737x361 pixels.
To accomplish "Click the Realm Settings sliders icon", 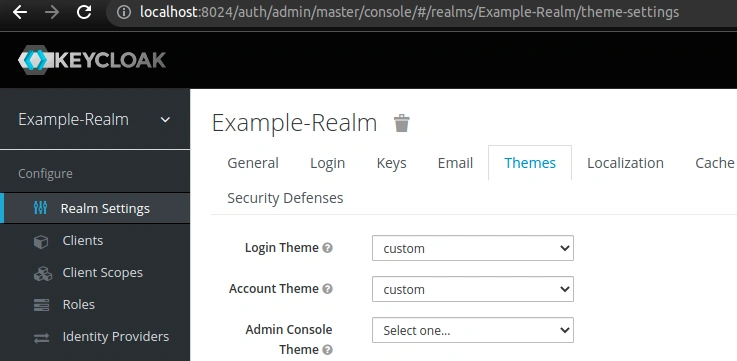I will [40, 208].
